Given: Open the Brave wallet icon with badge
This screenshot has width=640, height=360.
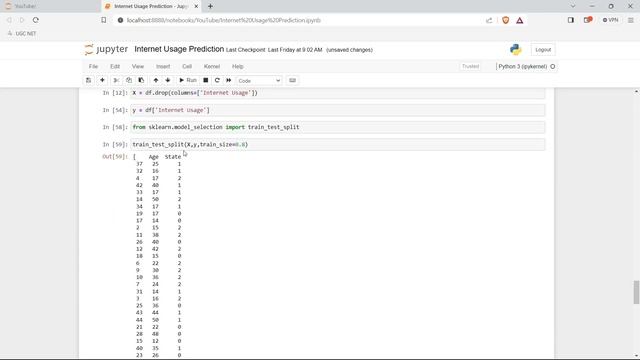Looking at the screenshot, I should point(588,20).
